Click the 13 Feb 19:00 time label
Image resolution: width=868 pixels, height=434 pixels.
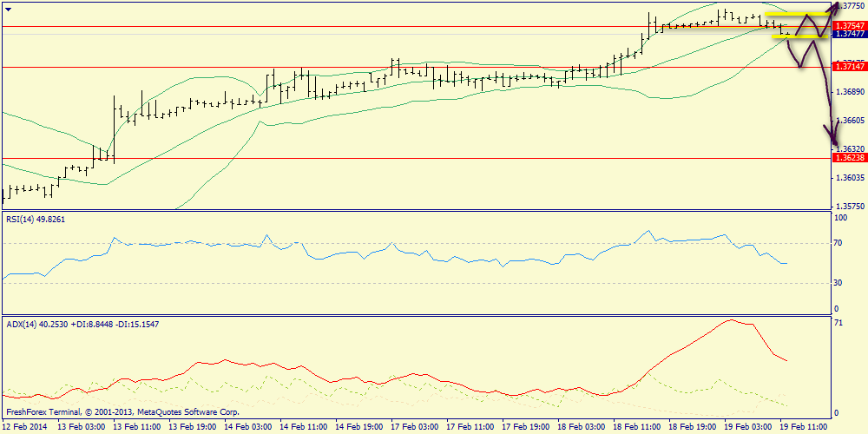[191, 428]
